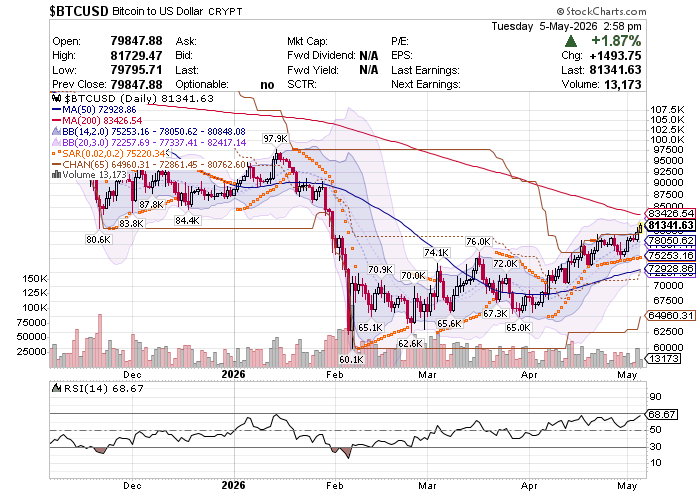This screenshot has height=494, width=700.
Task: Click the date 'Tuesday 5-May-2026 2:58 pm'
Action: [x=567, y=26]
